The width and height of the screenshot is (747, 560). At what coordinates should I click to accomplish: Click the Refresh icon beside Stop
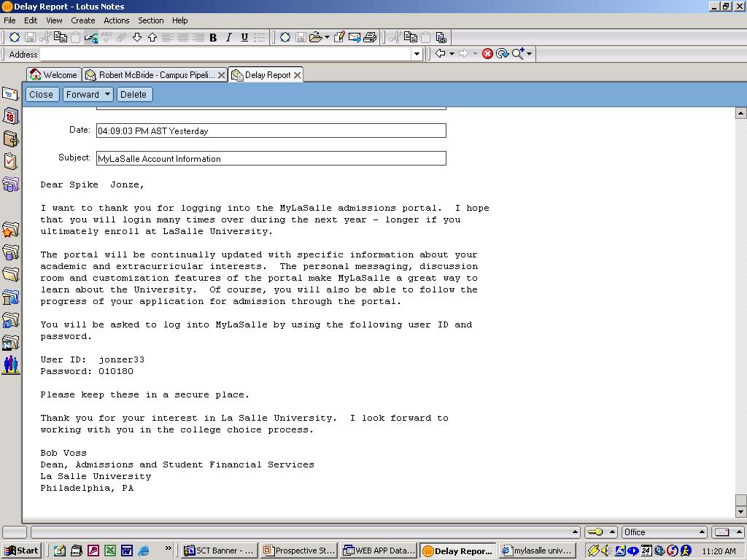pos(502,54)
